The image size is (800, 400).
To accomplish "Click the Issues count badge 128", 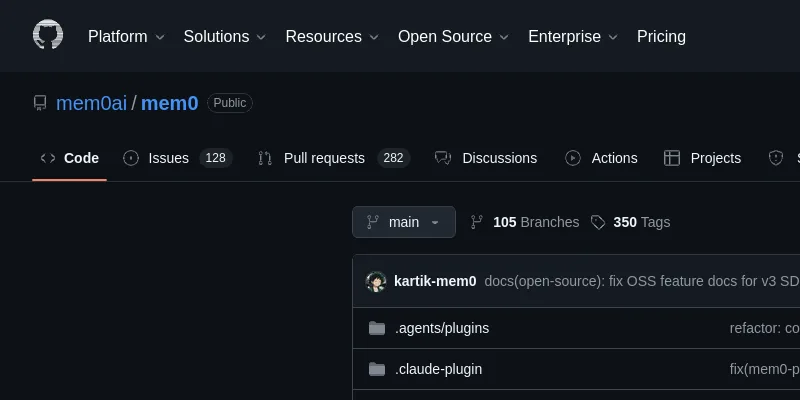I will (216, 158).
